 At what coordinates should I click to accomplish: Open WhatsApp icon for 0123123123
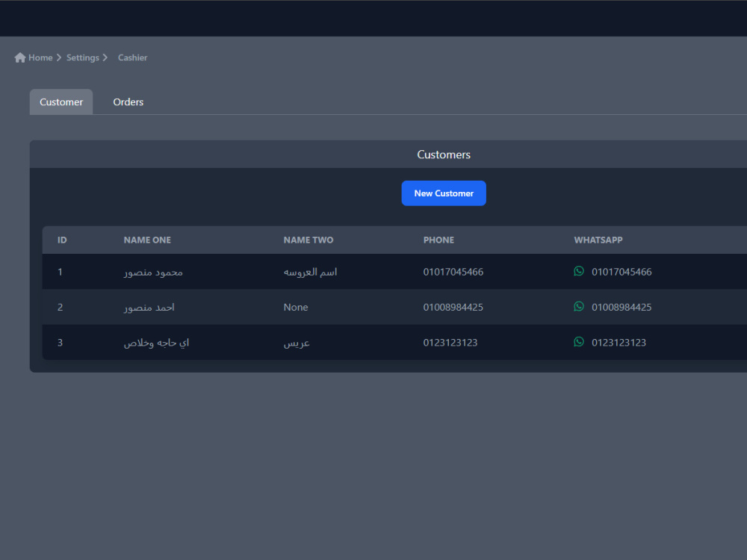pyautogui.click(x=579, y=342)
